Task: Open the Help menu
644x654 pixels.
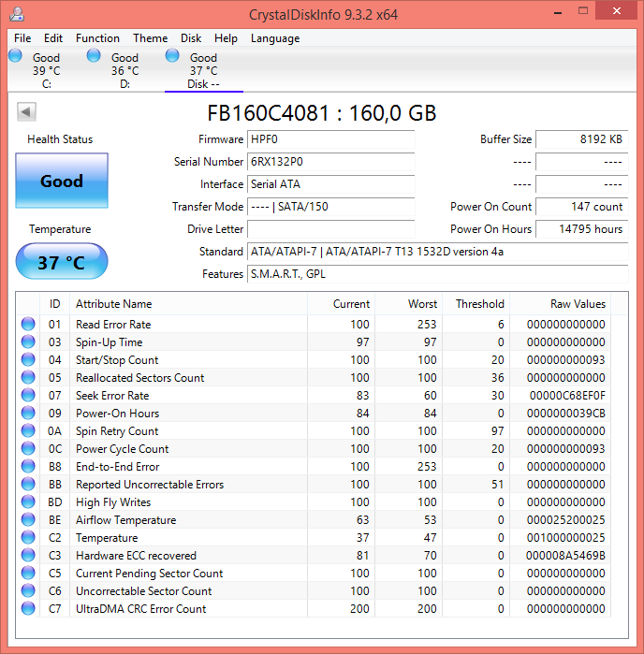Action: [226, 38]
